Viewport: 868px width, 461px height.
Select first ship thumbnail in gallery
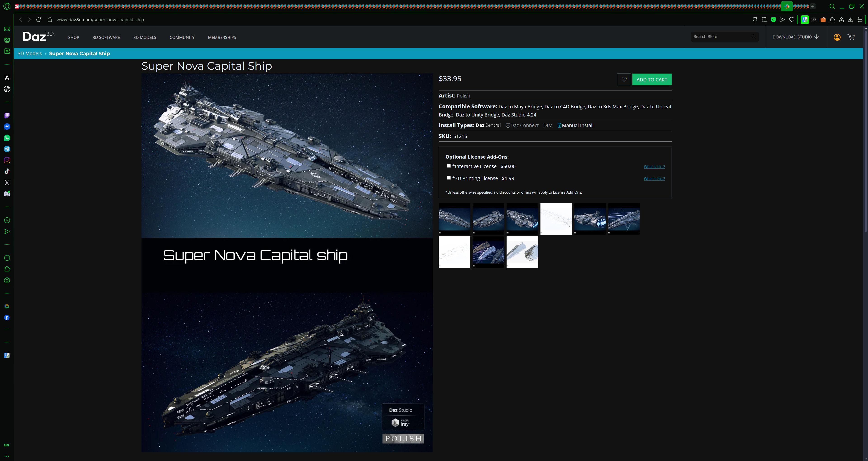tap(454, 219)
